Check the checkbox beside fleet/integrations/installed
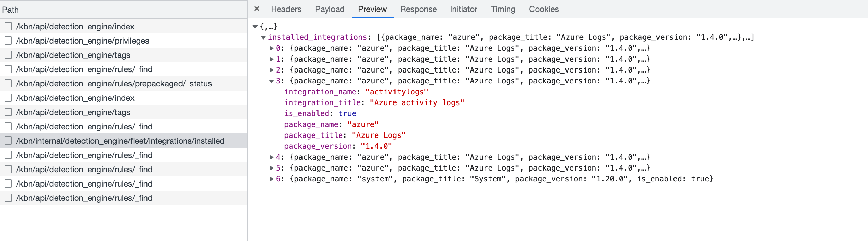Screen dimensions: 868x241 tap(8, 141)
